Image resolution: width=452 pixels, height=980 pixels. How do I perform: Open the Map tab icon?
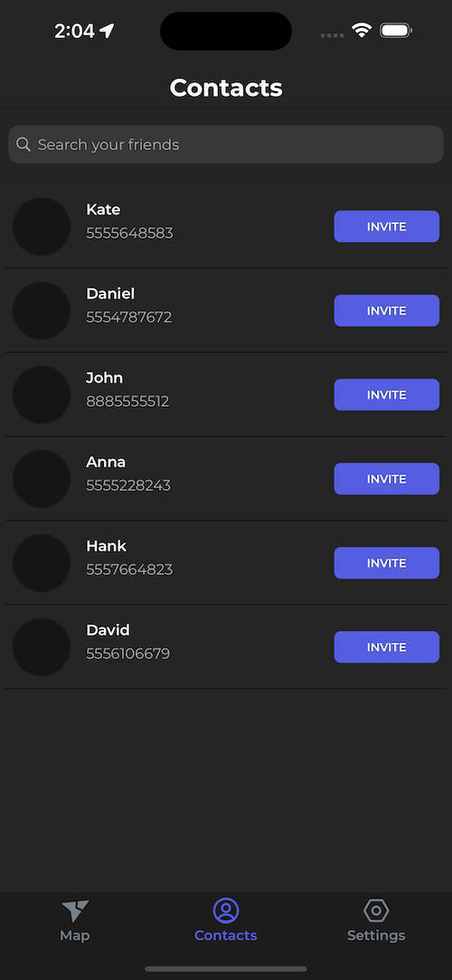click(x=75, y=910)
